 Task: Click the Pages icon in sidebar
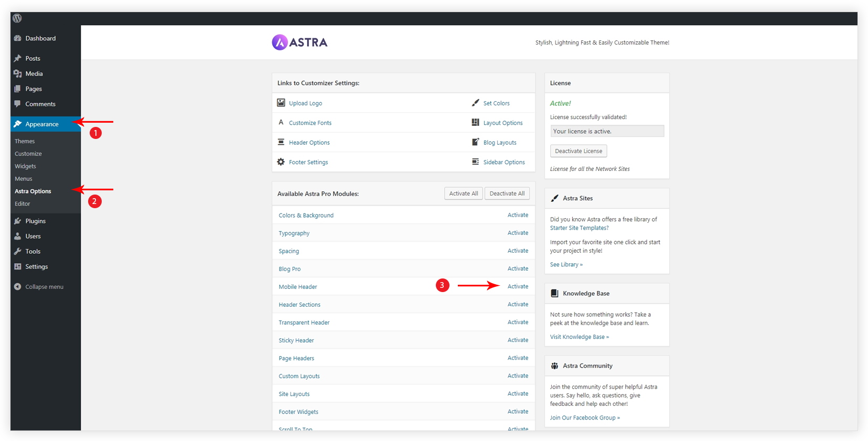(x=18, y=89)
